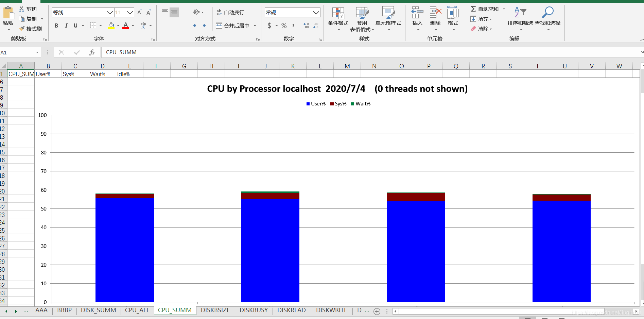Align text right
This screenshot has height=319, width=644.
pos(184,26)
